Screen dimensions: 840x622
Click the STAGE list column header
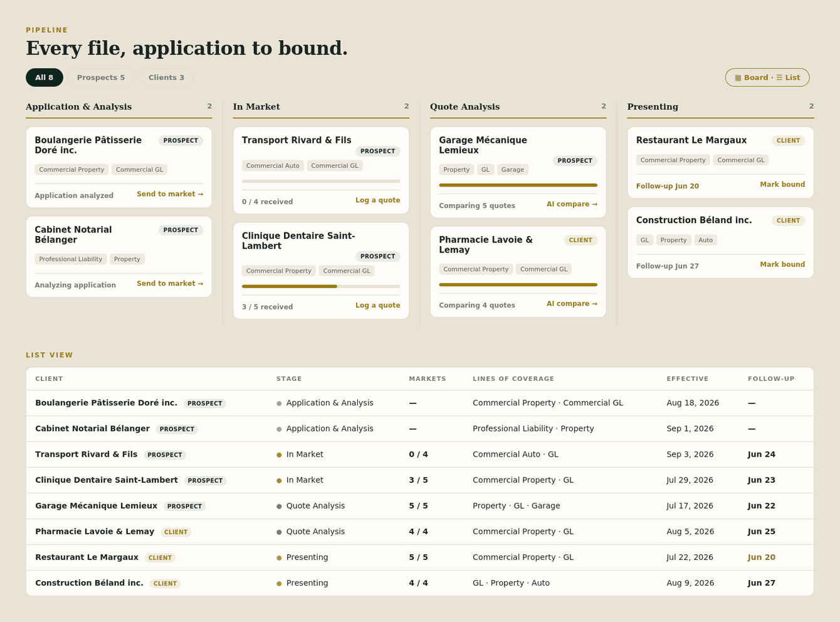click(289, 379)
